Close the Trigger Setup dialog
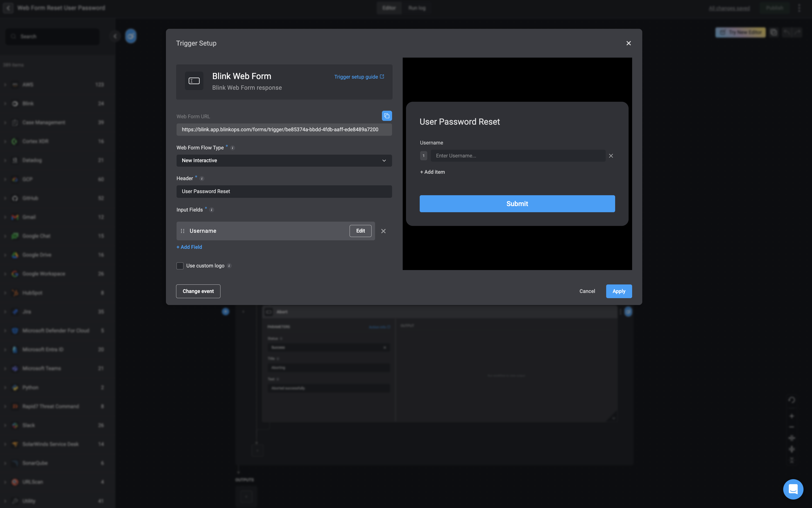 (629, 43)
